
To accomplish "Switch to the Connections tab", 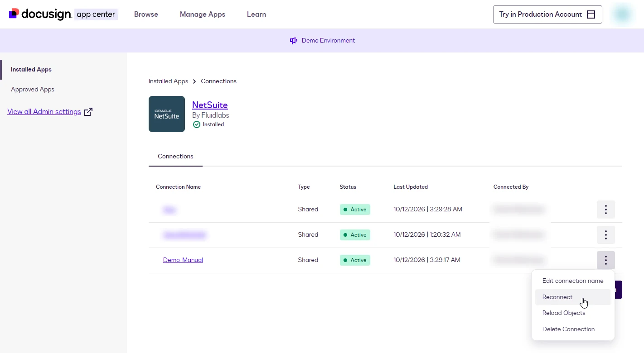I will [x=175, y=157].
